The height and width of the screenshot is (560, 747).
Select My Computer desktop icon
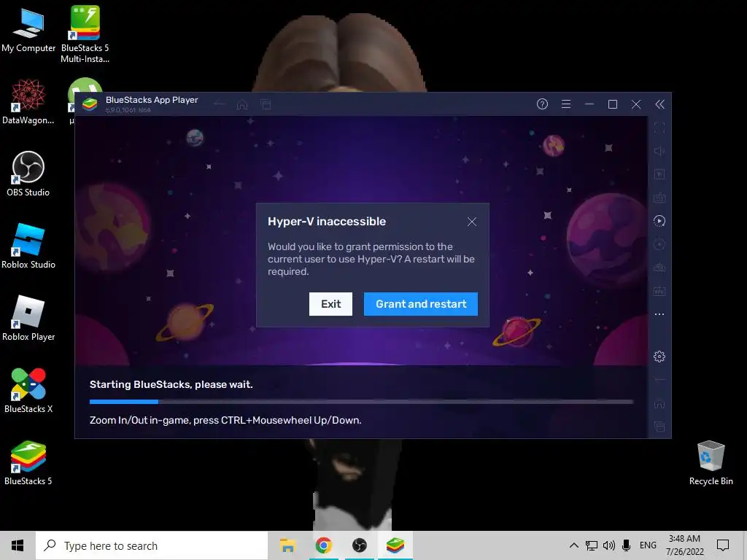[x=28, y=29]
